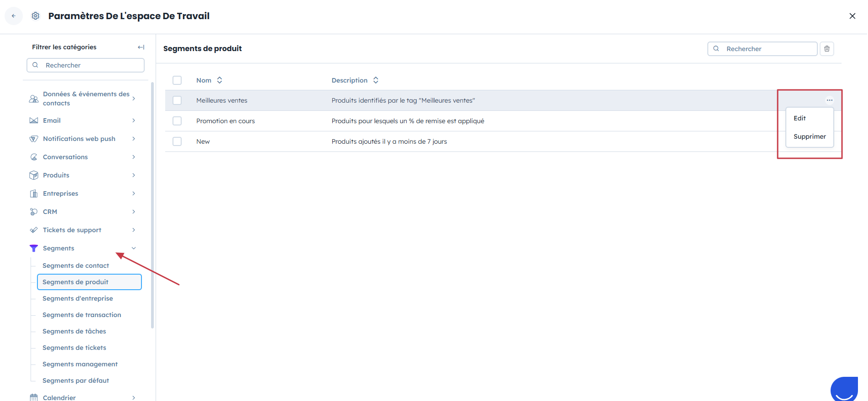Expand the CRM category
The height and width of the screenshot is (401, 868).
tap(134, 212)
